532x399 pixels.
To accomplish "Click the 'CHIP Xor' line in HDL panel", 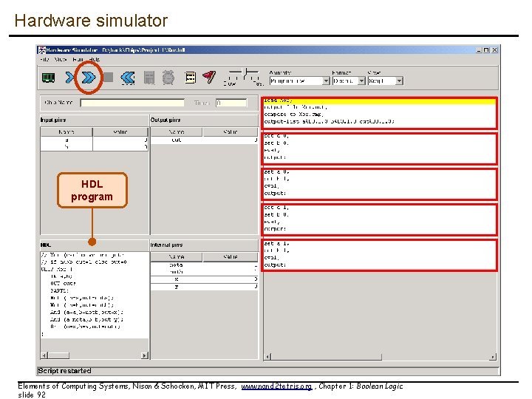I will pyautogui.click(x=57, y=270).
